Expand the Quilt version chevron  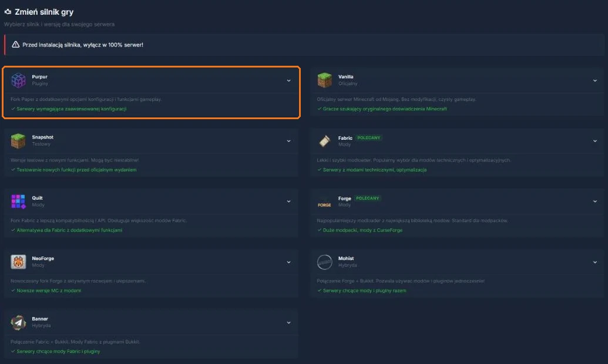pos(288,201)
